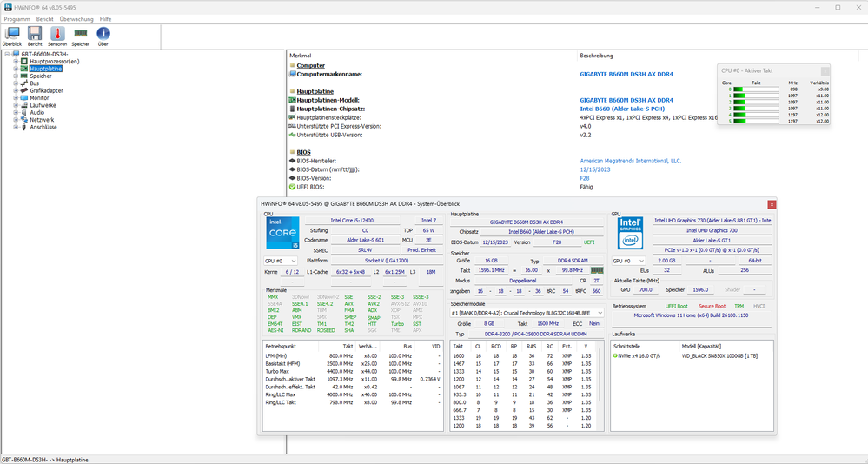Screen dimensions: 868x464
Task: Click the Netzwerk network tree icon
Action: click(x=24, y=120)
